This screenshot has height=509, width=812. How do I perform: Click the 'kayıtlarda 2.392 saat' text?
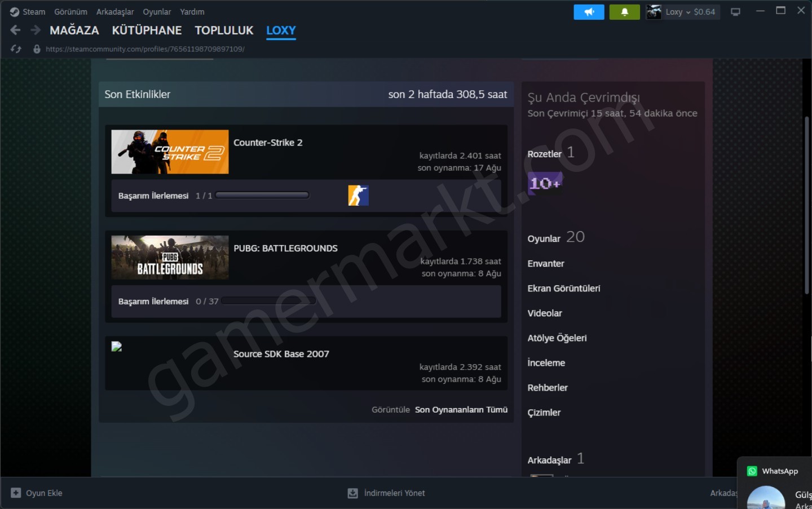tap(460, 367)
